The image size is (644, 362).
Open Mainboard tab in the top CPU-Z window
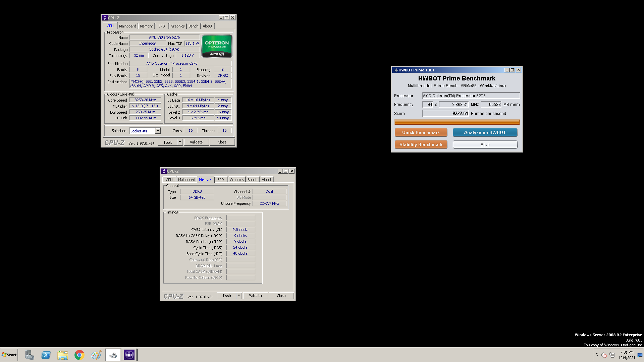tap(127, 26)
